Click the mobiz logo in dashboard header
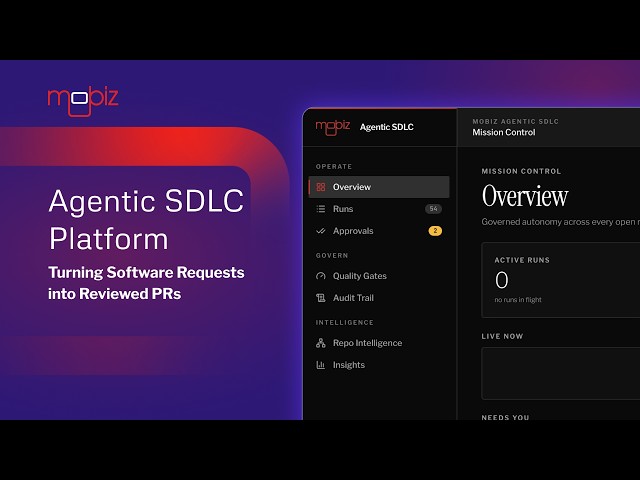640x480 pixels. coord(333,127)
